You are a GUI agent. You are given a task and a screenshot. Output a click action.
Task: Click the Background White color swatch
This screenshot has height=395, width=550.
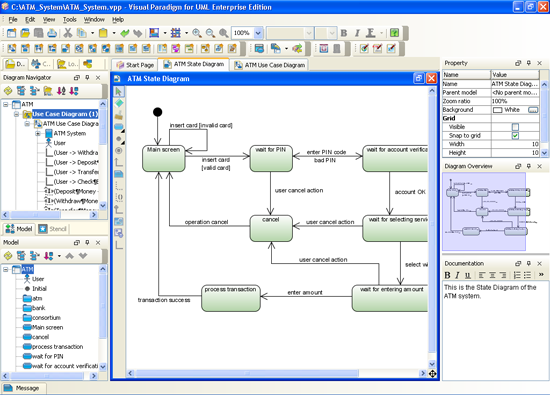[x=497, y=110]
